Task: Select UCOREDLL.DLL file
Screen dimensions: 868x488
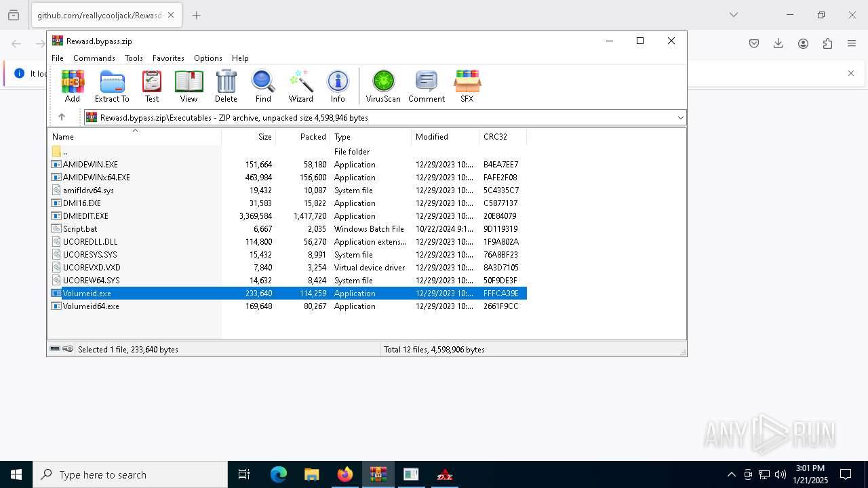Action: pyautogui.click(x=288, y=242)
